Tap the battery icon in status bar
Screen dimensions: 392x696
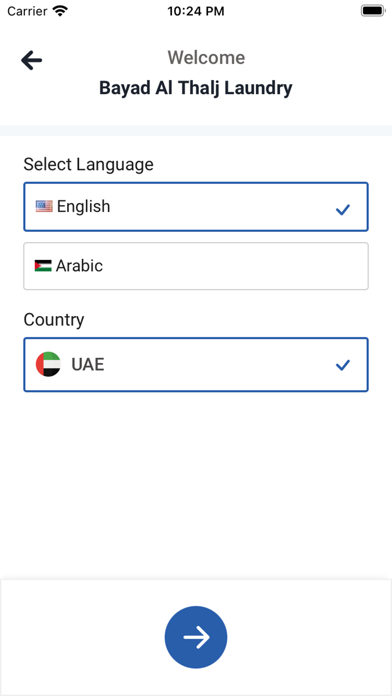point(372,11)
